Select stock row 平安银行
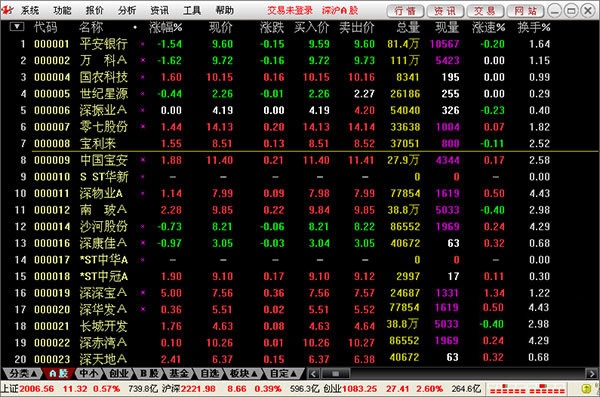The image size is (600, 397). click(300, 44)
